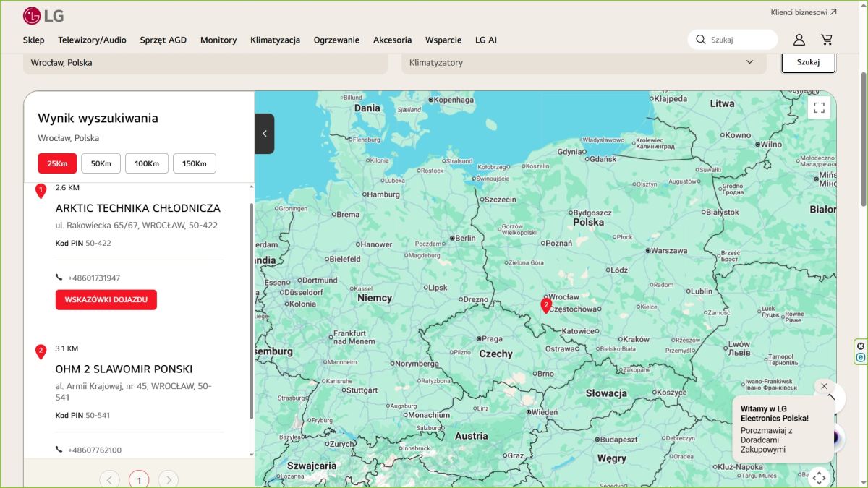Go to next results page arrow
This screenshot has width=868, height=488.
pos(168,479)
